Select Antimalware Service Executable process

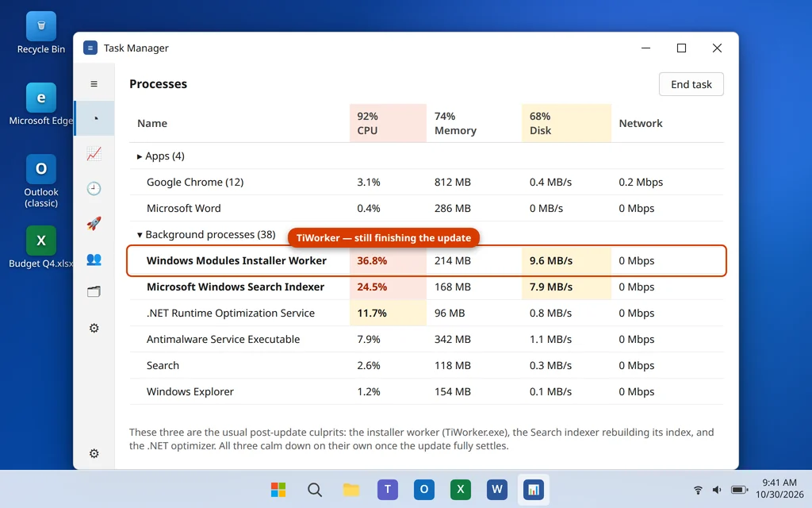click(426, 340)
